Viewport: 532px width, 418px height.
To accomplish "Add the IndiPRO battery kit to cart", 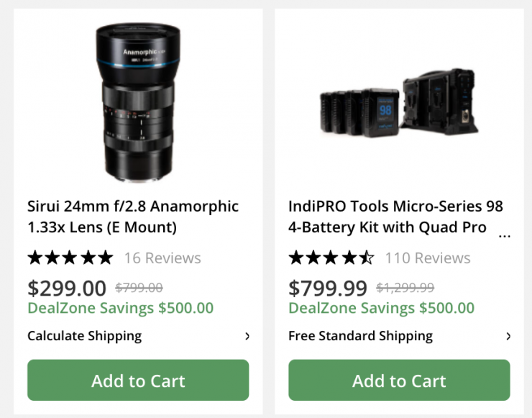I will point(399,381).
